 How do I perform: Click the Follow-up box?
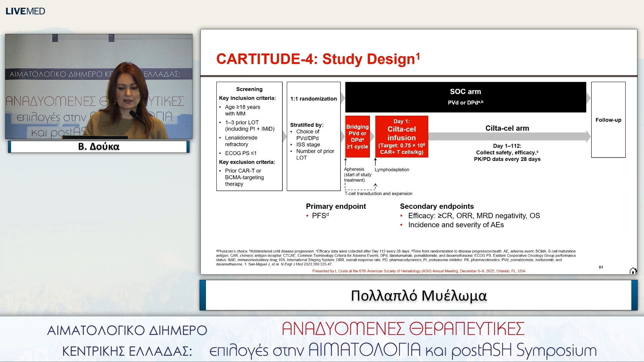pos(608,120)
